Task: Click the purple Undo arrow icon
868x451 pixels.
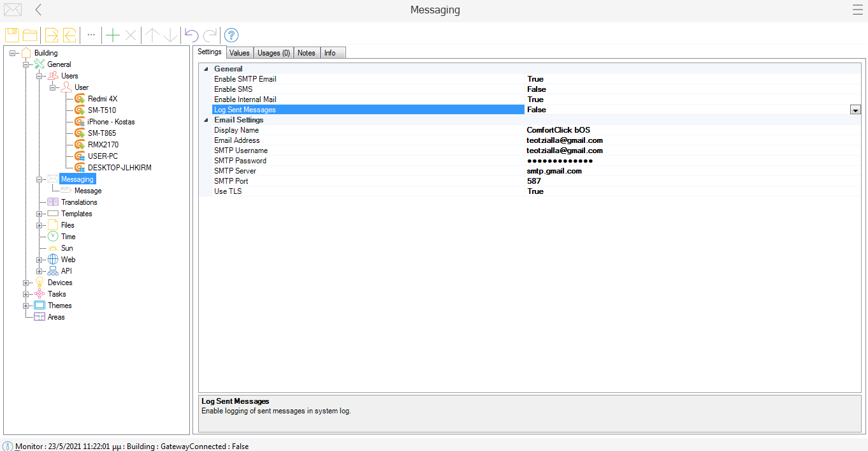Action: [191, 35]
